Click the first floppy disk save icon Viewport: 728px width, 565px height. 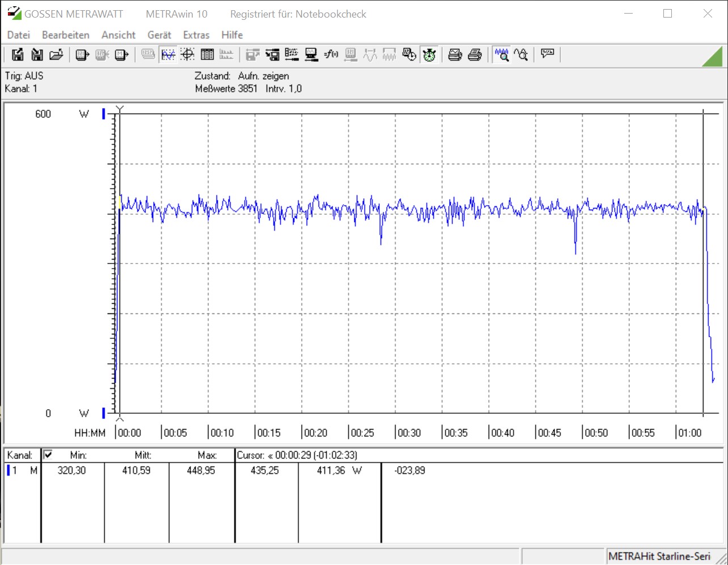(18, 54)
